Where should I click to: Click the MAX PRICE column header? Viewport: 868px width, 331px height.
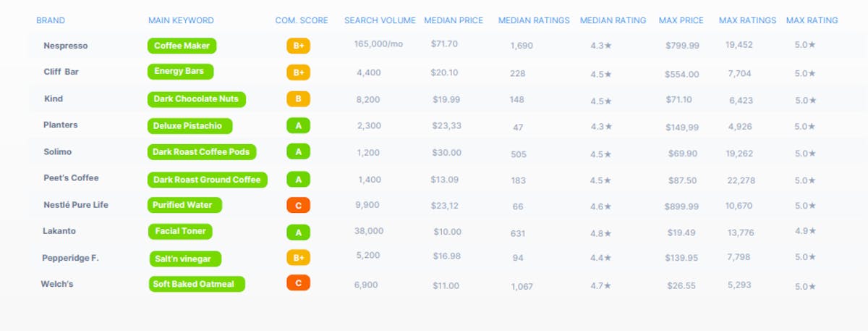(x=681, y=20)
